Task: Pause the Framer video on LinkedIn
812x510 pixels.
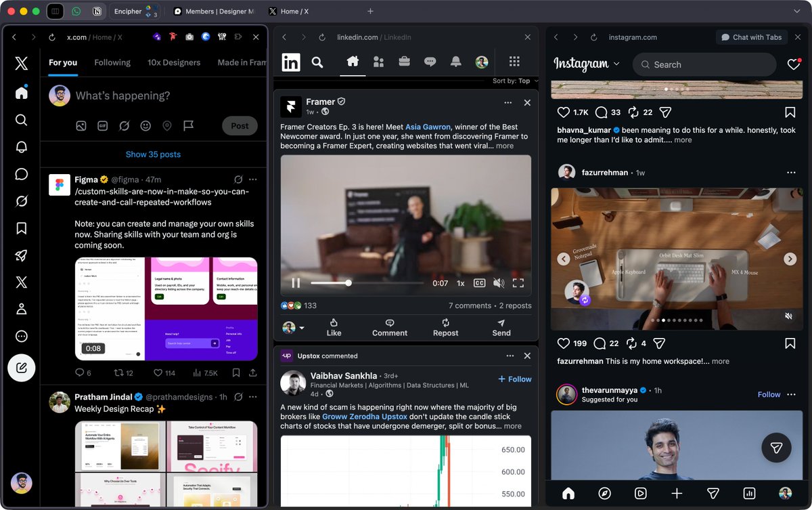Action: click(x=296, y=283)
